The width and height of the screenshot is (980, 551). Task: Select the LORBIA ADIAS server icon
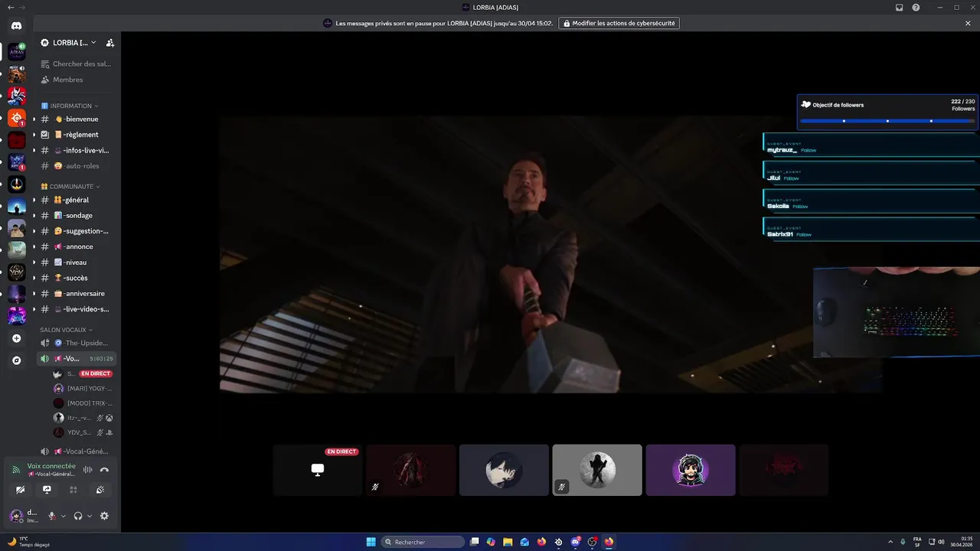click(16, 52)
